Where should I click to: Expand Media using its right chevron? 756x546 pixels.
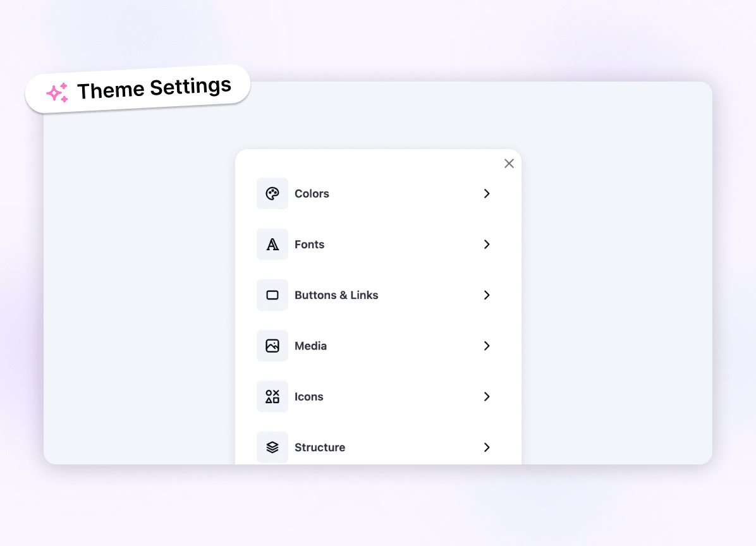point(487,346)
